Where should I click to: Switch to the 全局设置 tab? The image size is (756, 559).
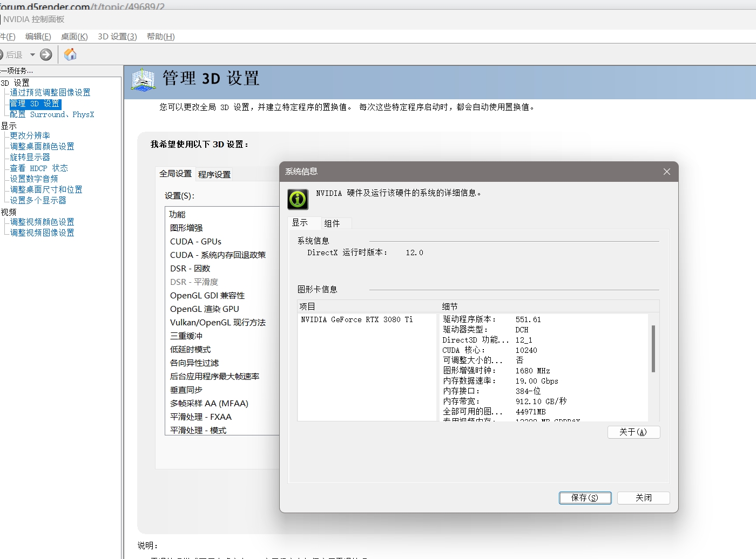(x=175, y=174)
